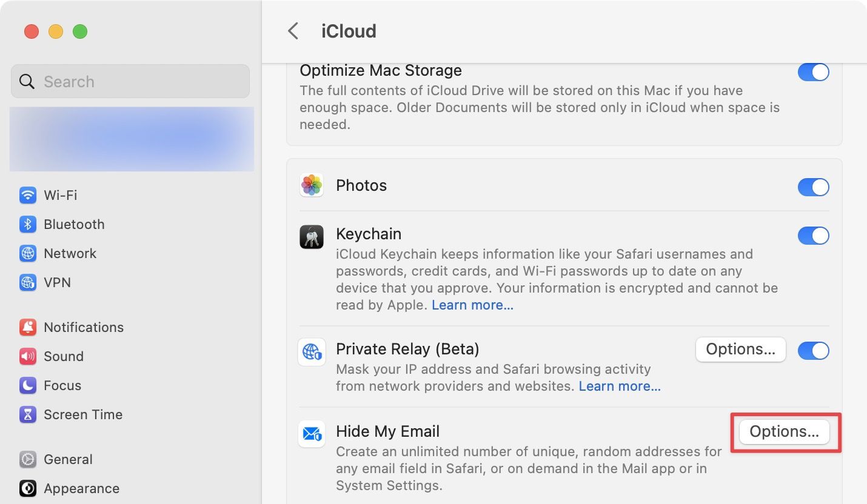The width and height of the screenshot is (867, 504).
Task: Click the sidebar Search field
Action: pos(130,81)
